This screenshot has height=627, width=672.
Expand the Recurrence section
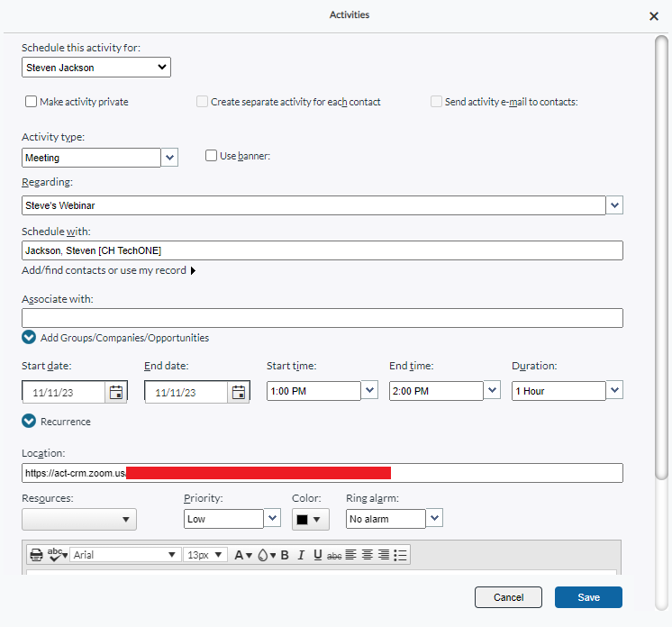[29, 422]
